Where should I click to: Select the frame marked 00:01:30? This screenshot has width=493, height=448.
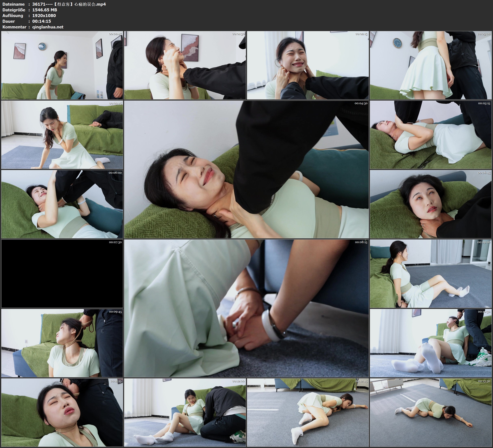point(185,65)
